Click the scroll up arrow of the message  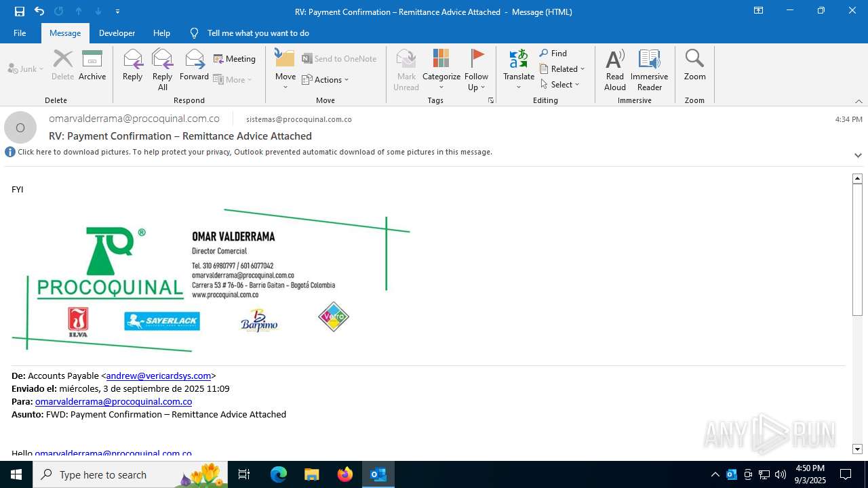(x=857, y=178)
